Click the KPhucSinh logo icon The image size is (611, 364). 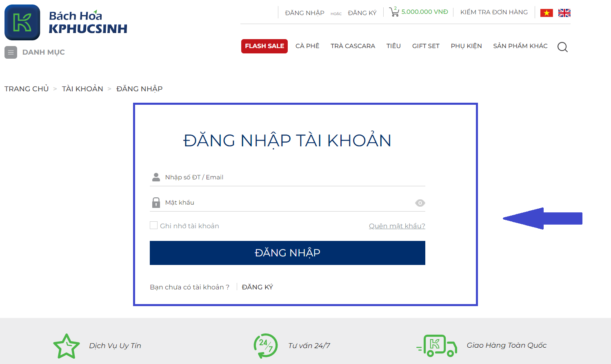tap(22, 22)
